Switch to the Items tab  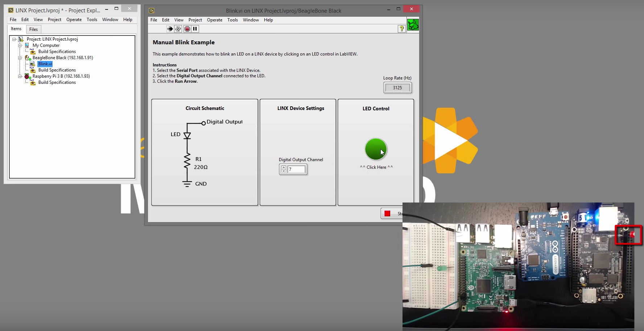(x=16, y=29)
